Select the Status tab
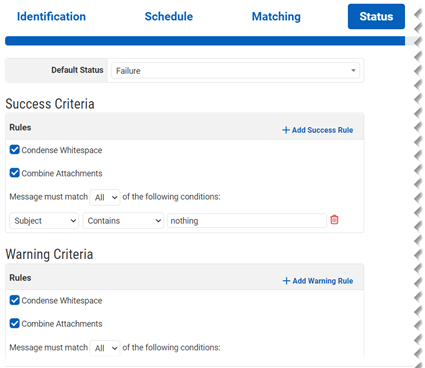Screen dimensions: 425x368 [376, 16]
